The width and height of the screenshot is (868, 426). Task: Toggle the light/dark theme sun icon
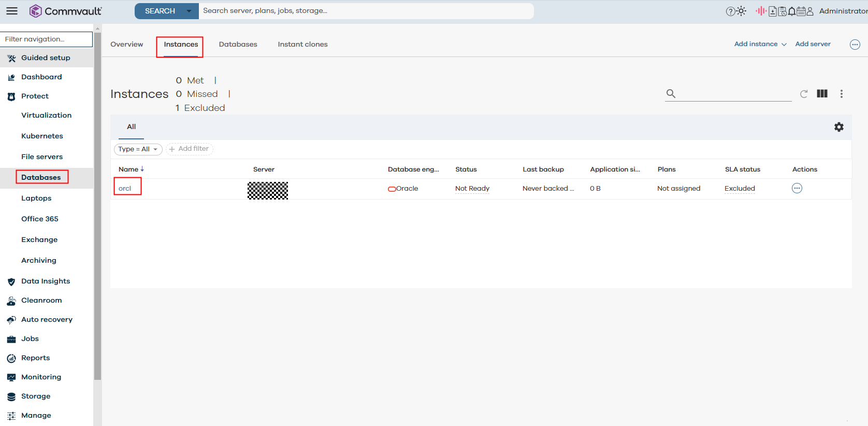point(742,11)
